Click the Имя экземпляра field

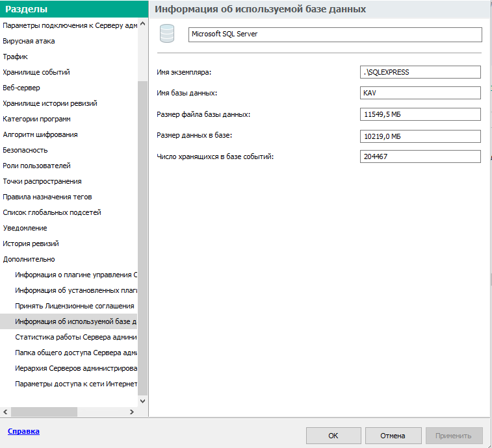click(x=420, y=72)
